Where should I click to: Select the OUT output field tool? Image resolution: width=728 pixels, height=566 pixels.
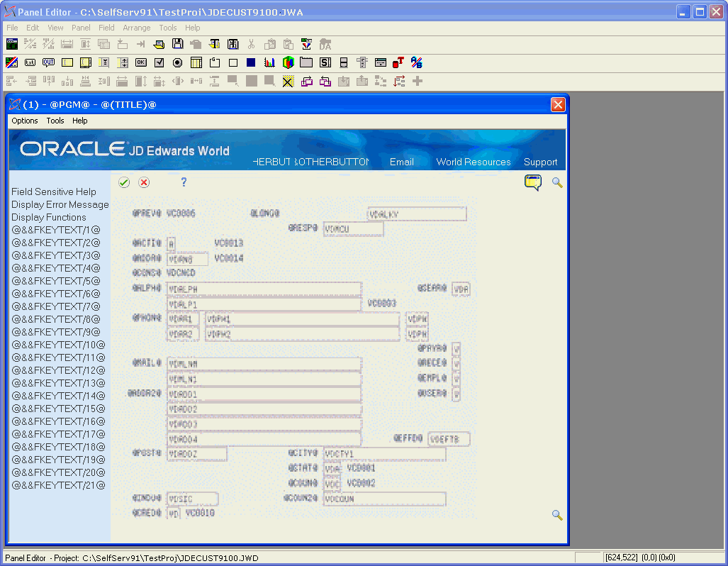coord(48,62)
